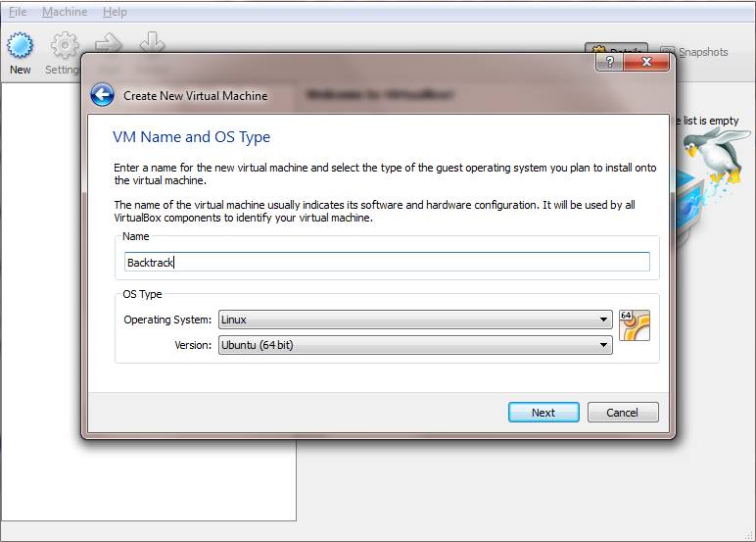Click the blue back arrow in wizard
Screen dimensions: 756x542
click(x=102, y=95)
